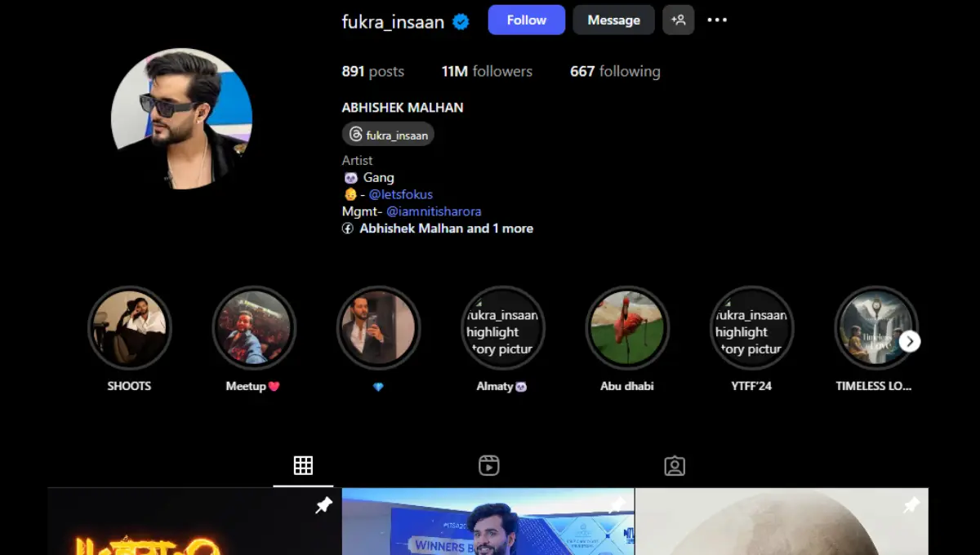Open the tagged photos tab

[675, 465]
